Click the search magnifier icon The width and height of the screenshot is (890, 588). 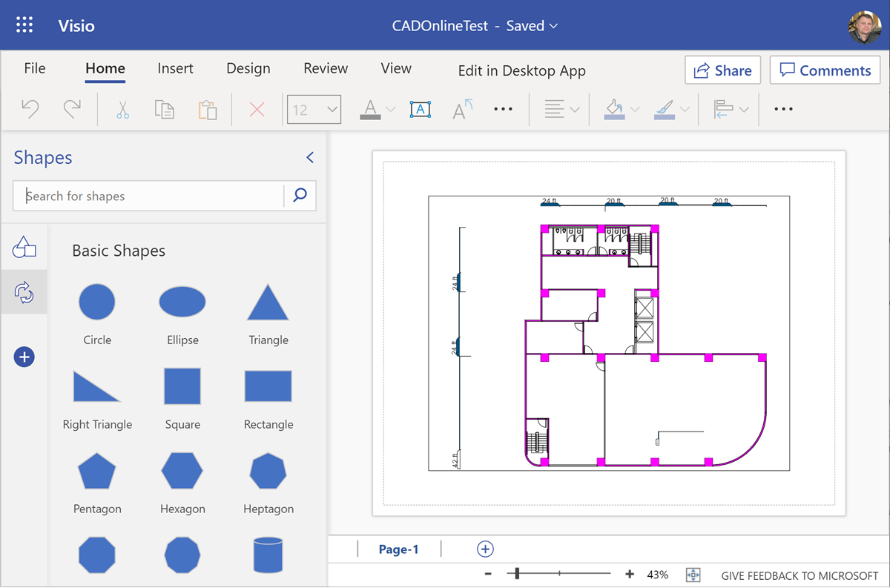click(x=300, y=196)
